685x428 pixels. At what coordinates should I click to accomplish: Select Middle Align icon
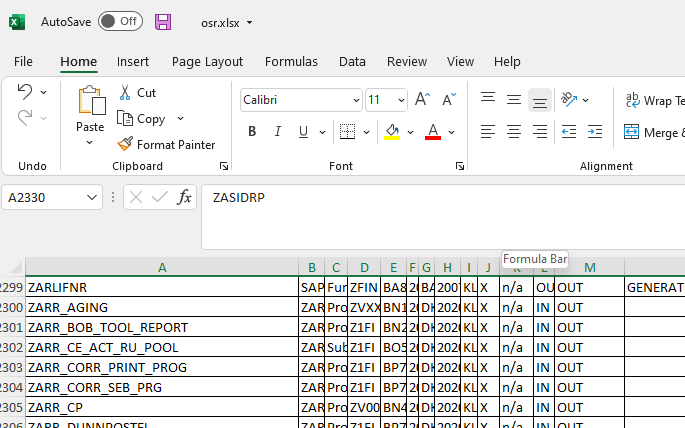514,100
